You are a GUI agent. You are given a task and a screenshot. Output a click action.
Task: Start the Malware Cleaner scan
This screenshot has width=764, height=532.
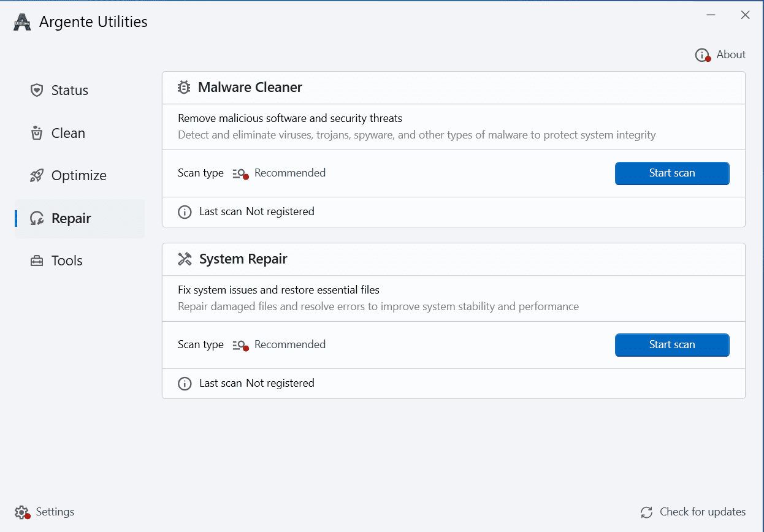point(672,173)
